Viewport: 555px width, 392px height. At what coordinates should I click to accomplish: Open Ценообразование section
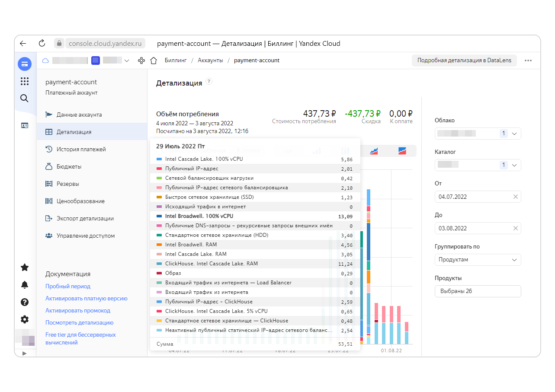[92, 201]
